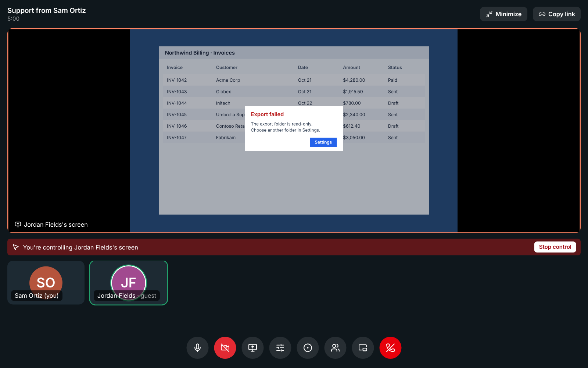
Task: Minimize the support session window
Action: [x=503, y=14]
